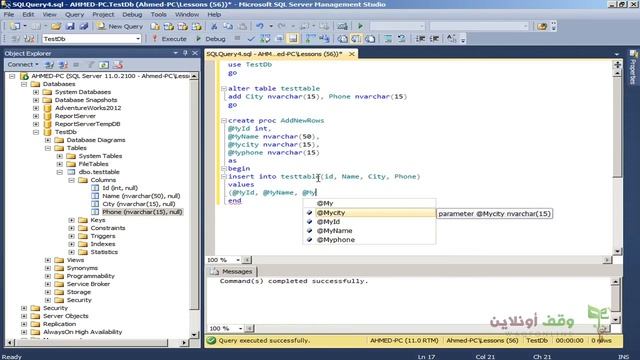This screenshot has width=640, height=360.
Task: Click the Object Explorer filter funnel icon
Action: pos(91,65)
